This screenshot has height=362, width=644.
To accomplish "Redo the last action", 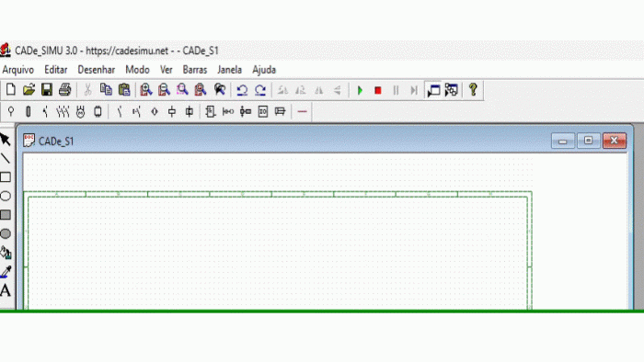I will (x=260, y=90).
